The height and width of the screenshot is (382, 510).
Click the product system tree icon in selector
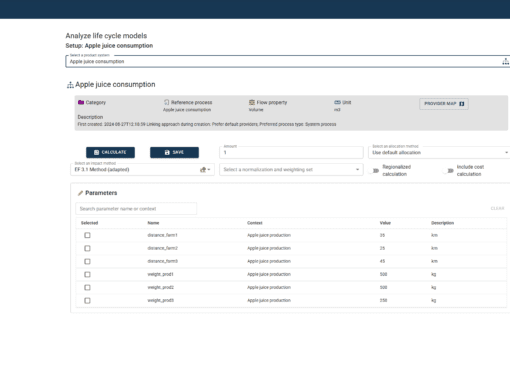point(505,61)
